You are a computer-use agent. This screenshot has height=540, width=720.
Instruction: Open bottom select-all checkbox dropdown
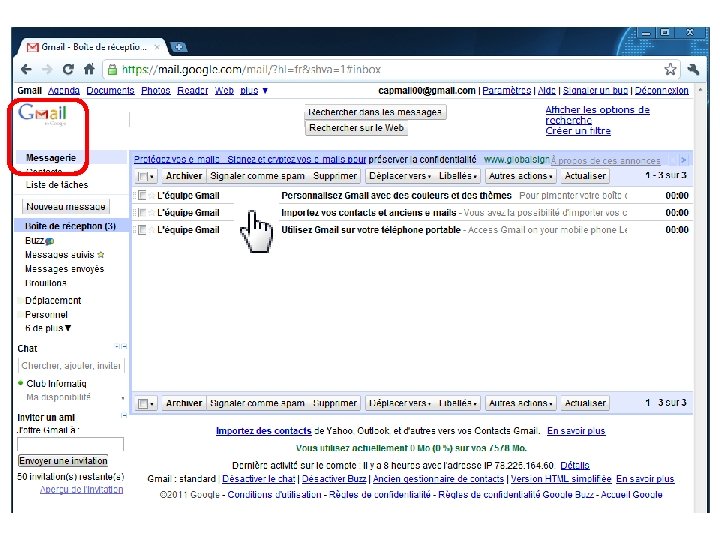click(146, 404)
